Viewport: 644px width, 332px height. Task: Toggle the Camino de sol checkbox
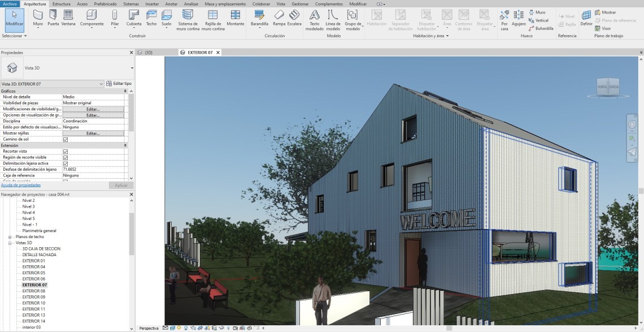tap(66, 139)
